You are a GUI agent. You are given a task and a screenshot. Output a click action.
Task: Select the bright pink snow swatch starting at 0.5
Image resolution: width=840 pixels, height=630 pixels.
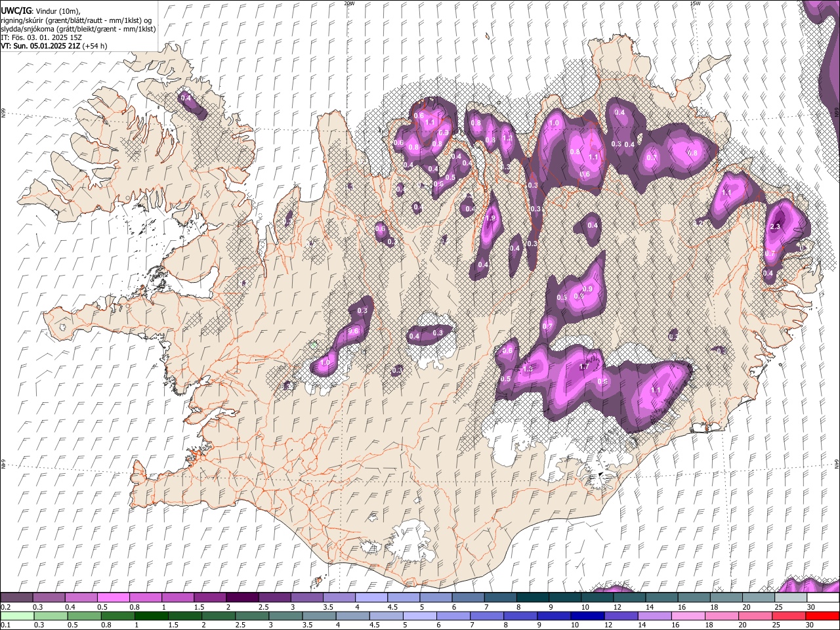[113, 598]
